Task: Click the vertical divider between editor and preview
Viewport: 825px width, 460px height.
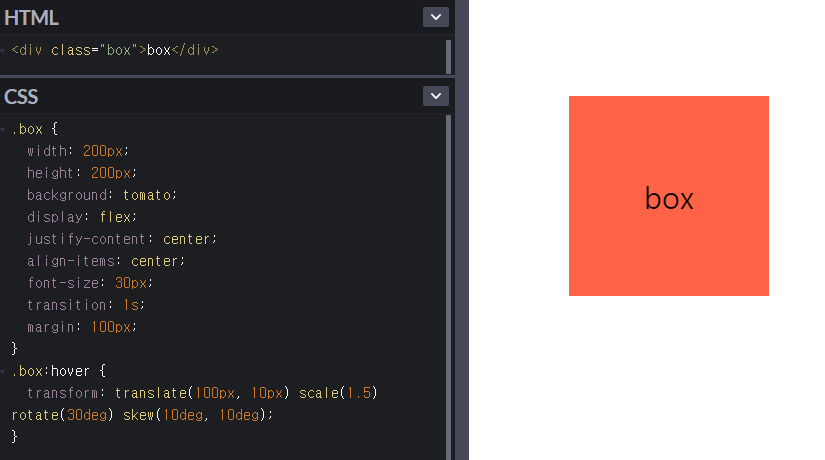Action: click(461, 230)
